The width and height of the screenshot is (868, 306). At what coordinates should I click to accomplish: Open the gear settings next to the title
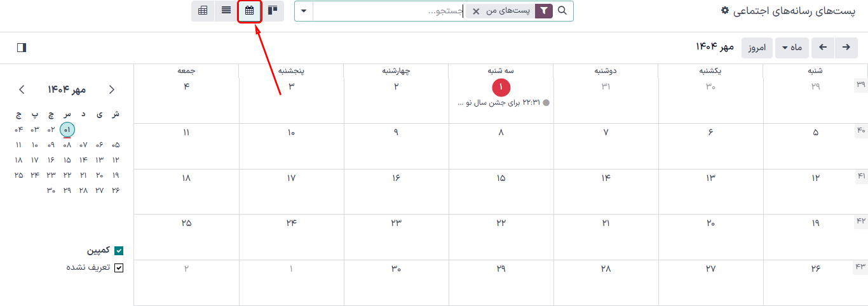click(724, 11)
